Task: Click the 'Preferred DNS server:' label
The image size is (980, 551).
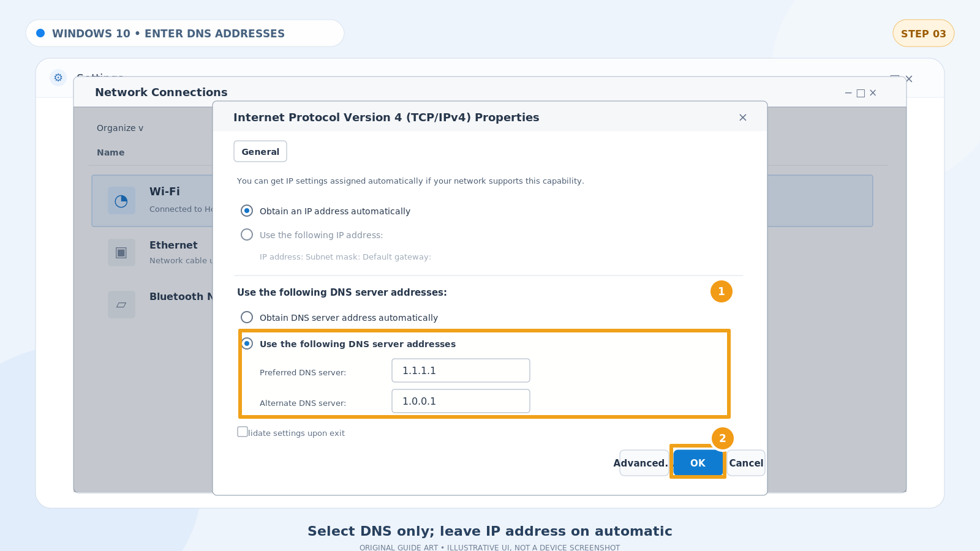Action: coord(303,372)
